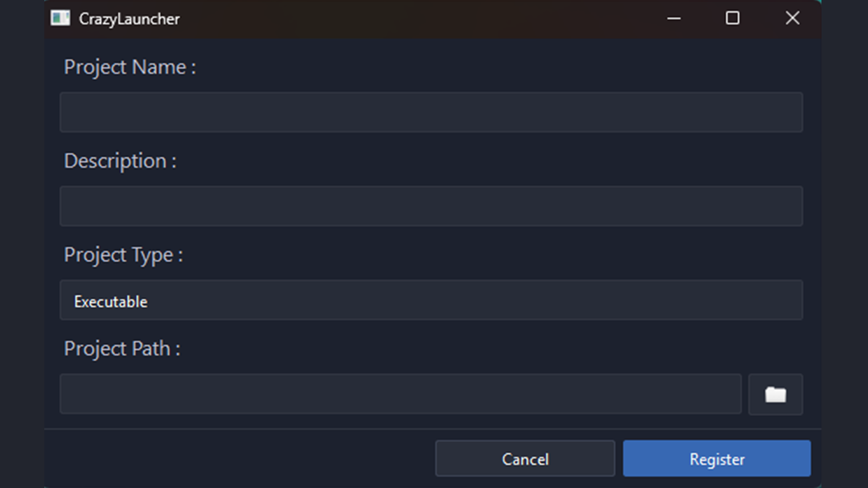Focus the Project Name text field
The image size is (868, 488).
[x=431, y=113]
